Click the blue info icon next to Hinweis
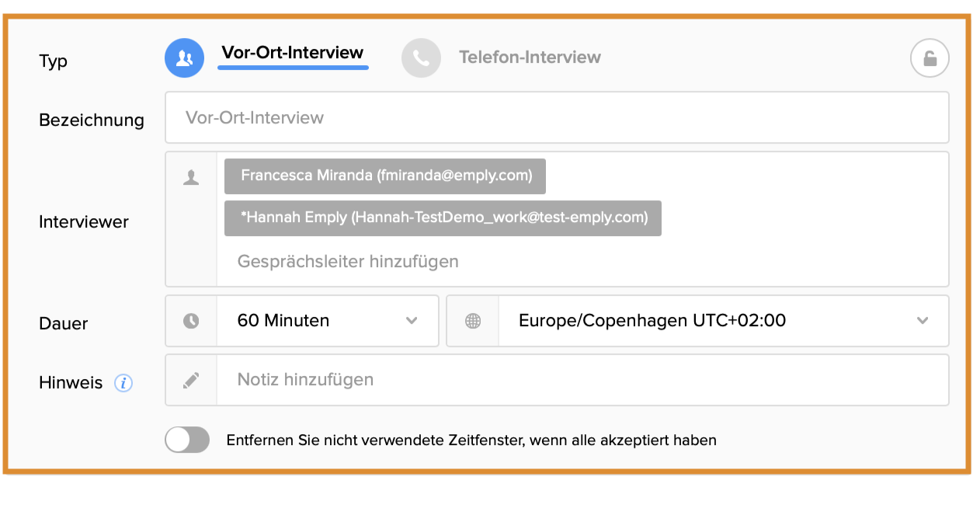This screenshot has width=980, height=508. [x=123, y=383]
